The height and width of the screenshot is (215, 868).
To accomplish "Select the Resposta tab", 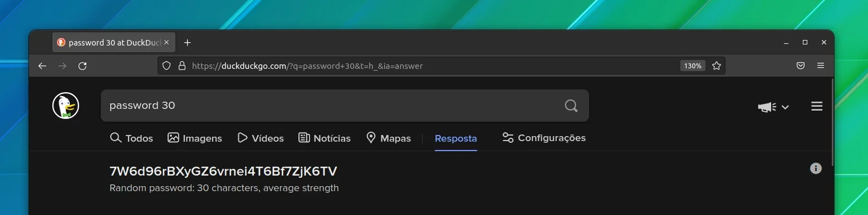I will [455, 138].
